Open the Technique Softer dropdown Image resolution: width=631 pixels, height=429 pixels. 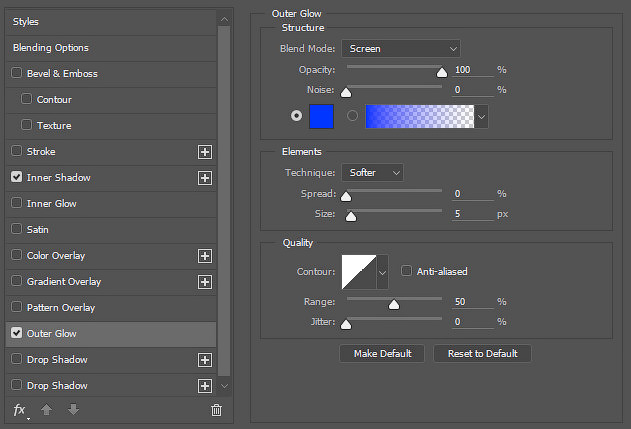(372, 173)
